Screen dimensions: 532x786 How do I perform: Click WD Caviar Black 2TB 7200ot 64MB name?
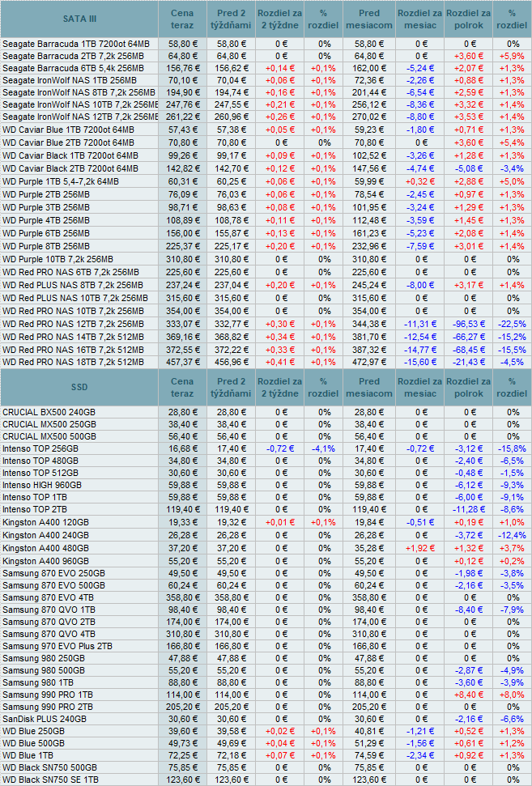70,169
